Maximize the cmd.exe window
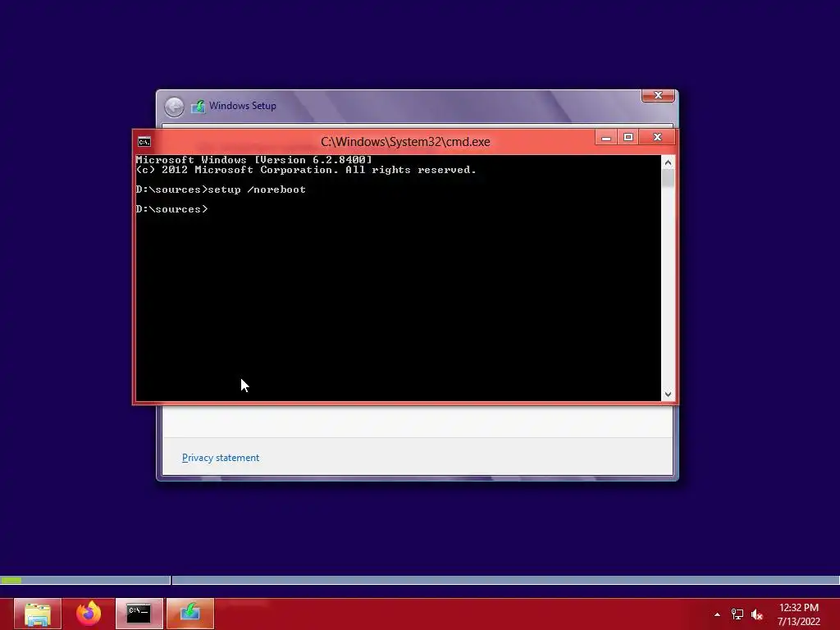This screenshot has width=840, height=630. click(628, 138)
